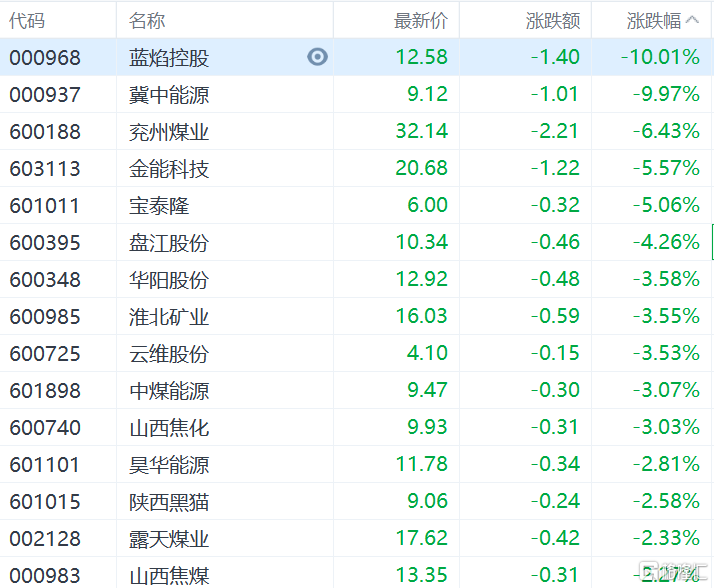Click the 13.35 price of 山西焦煤
The image size is (714, 588).
click(421, 574)
